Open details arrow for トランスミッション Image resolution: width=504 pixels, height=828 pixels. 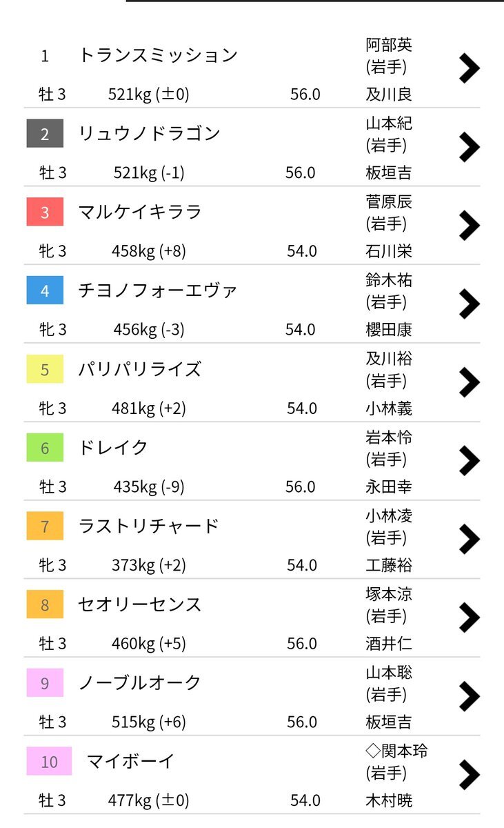coord(469,68)
